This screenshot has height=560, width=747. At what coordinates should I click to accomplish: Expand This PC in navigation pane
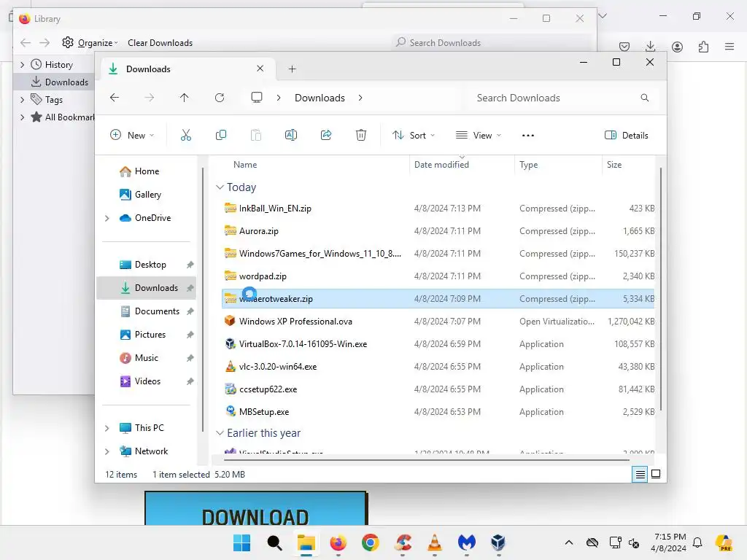pyautogui.click(x=107, y=428)
